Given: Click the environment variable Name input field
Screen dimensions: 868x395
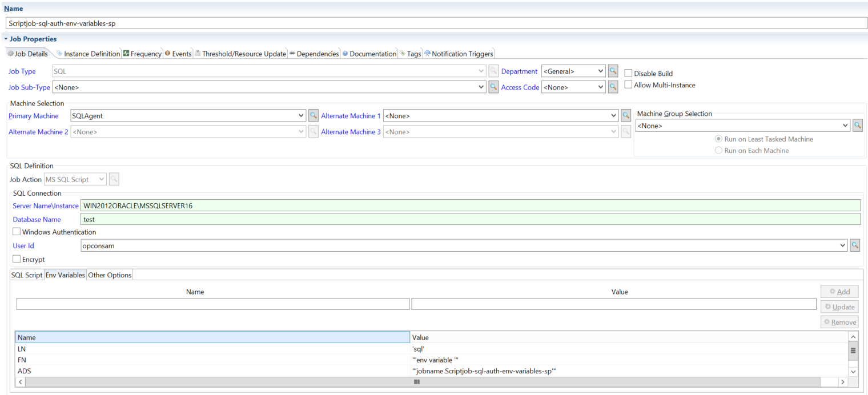Looking at the screenshot, I should pos(213,304).
